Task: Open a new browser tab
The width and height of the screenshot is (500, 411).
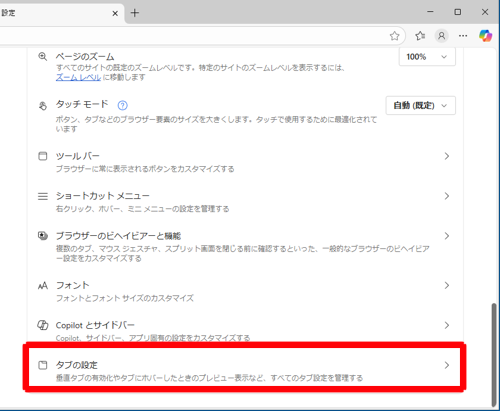Action: (x=135, y=13)
